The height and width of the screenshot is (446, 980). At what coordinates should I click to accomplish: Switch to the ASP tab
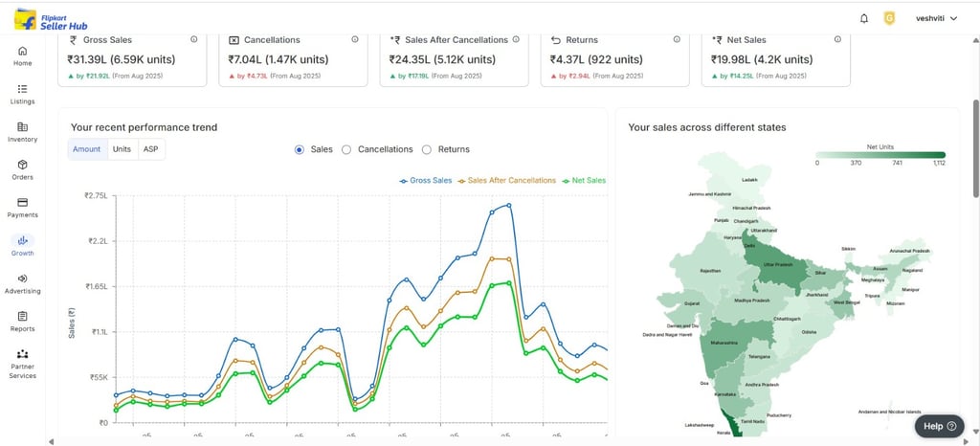click(150, 149)
